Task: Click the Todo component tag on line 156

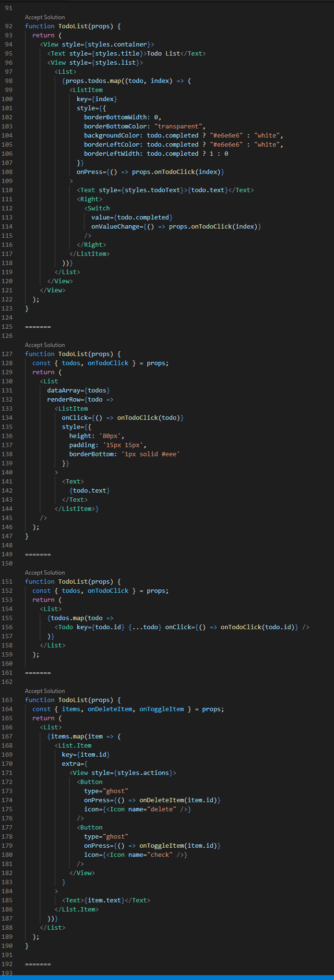Action: point(65,627)
